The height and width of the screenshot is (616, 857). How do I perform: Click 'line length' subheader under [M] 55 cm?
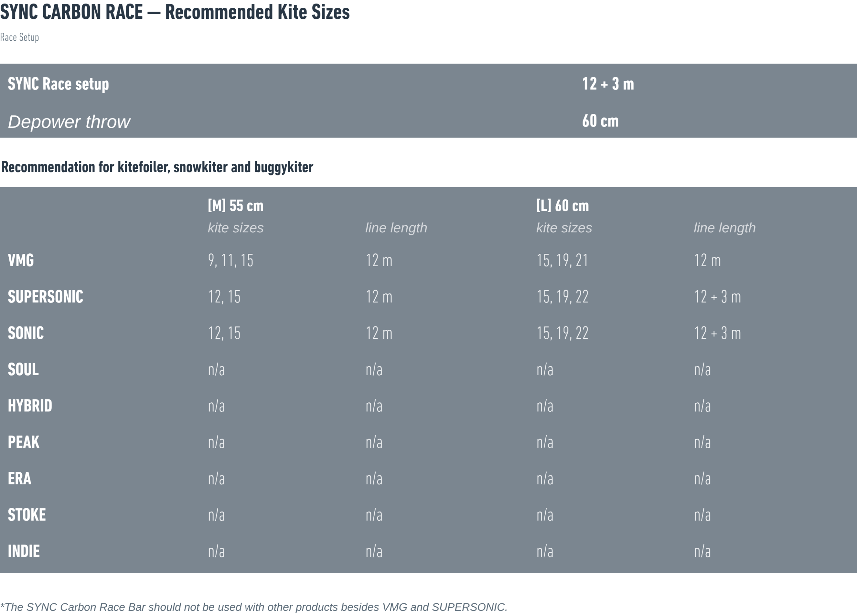(396, 228)
